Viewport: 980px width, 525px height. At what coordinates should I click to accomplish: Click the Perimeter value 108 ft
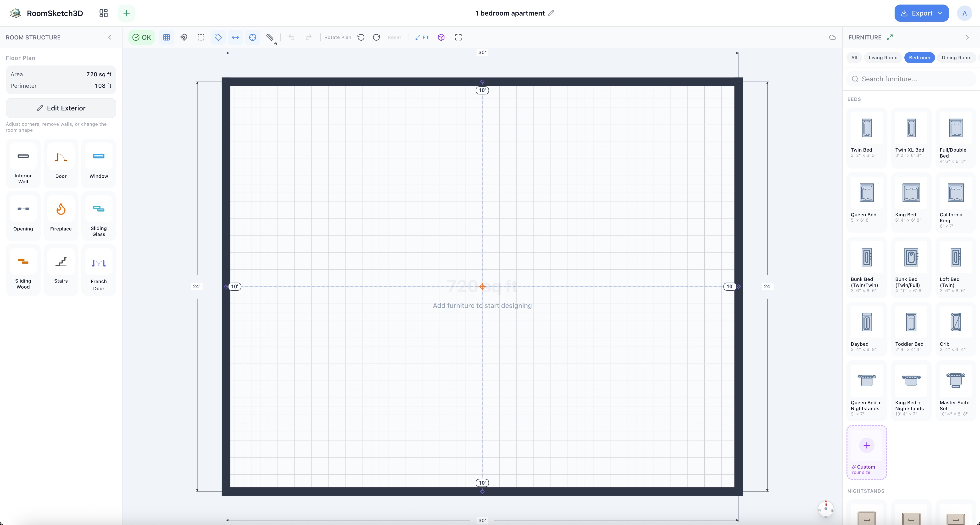[x=103, y=86]
